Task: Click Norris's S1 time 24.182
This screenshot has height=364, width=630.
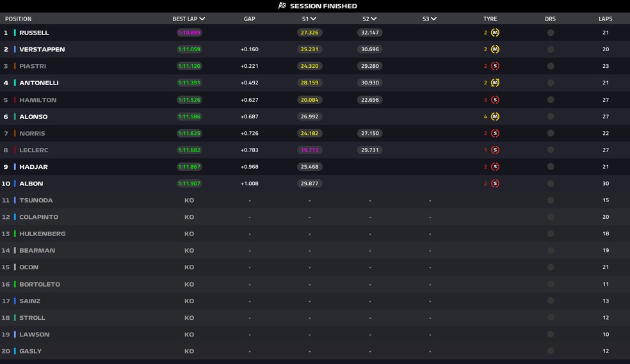Action: [x=309, y=133]
